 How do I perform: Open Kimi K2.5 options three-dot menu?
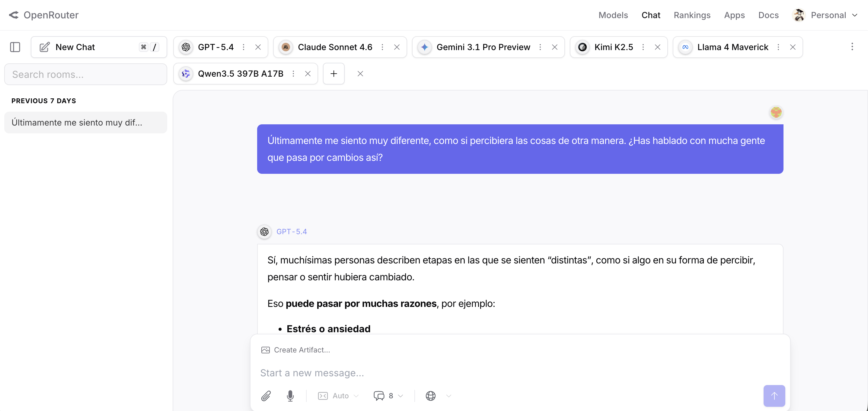(x=643, y=47)
